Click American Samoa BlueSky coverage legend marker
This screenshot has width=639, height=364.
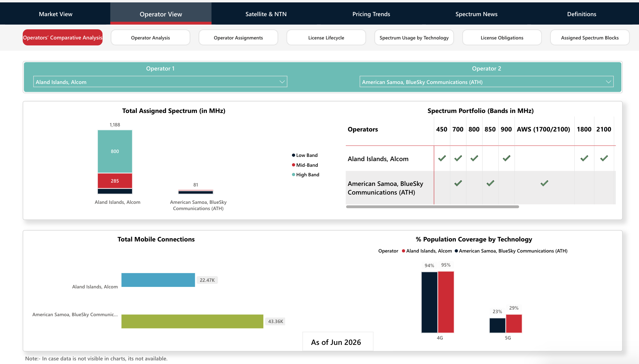pos(456,251)
